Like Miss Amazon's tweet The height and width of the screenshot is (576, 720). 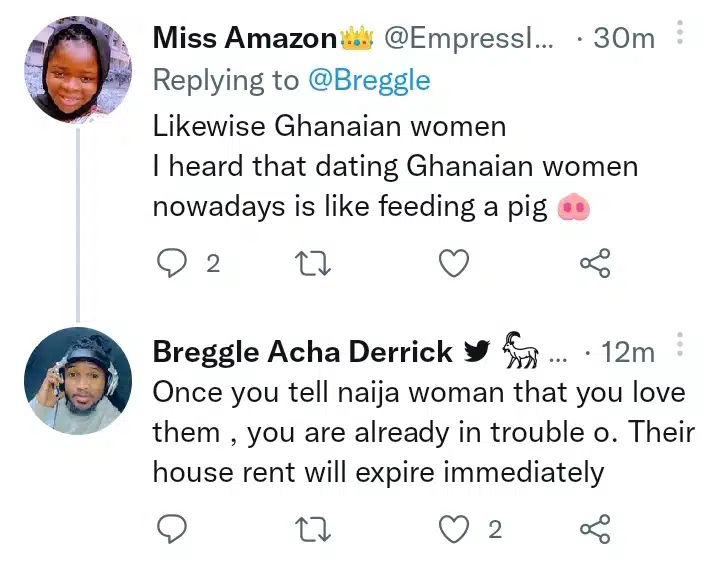(455, 264)
